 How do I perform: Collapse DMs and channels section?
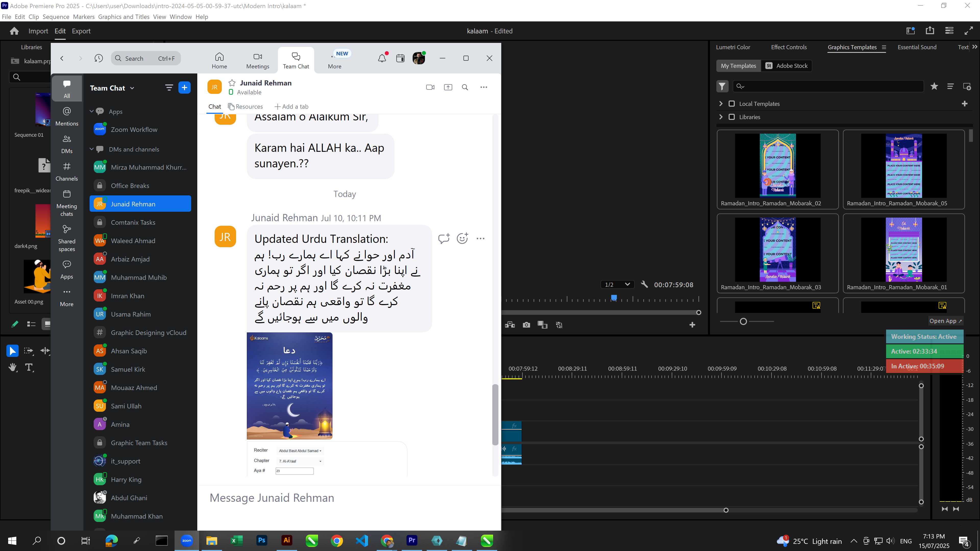pos(91,149)
